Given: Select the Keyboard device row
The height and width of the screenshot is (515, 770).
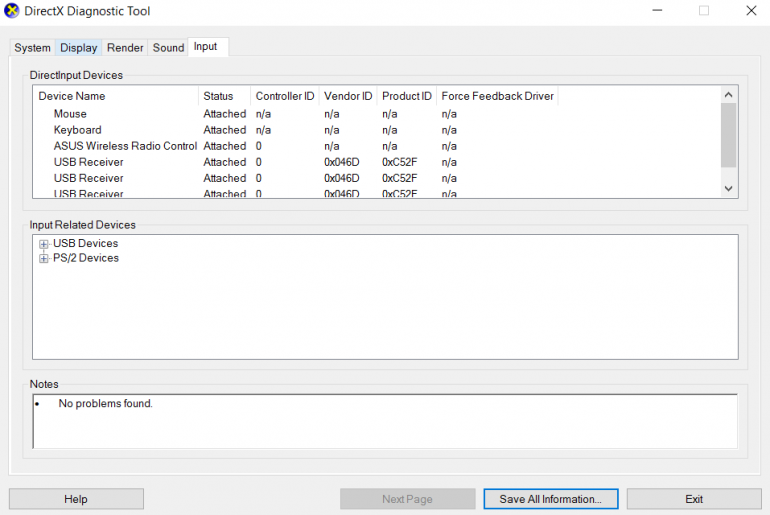Looking at the screenshot, I should click(77, 130).
